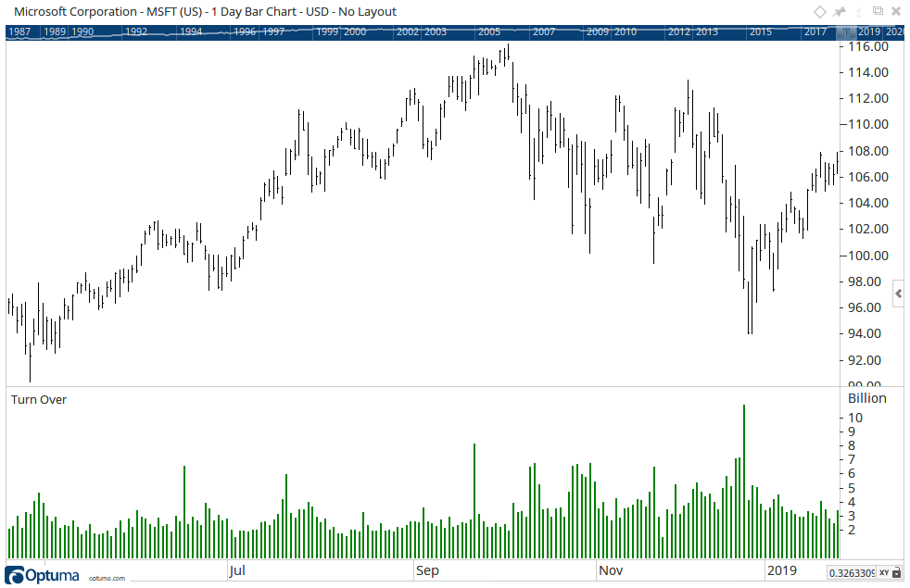Close the chart window with the X
The width and height of the screenshot is (910, 588).
896,11
